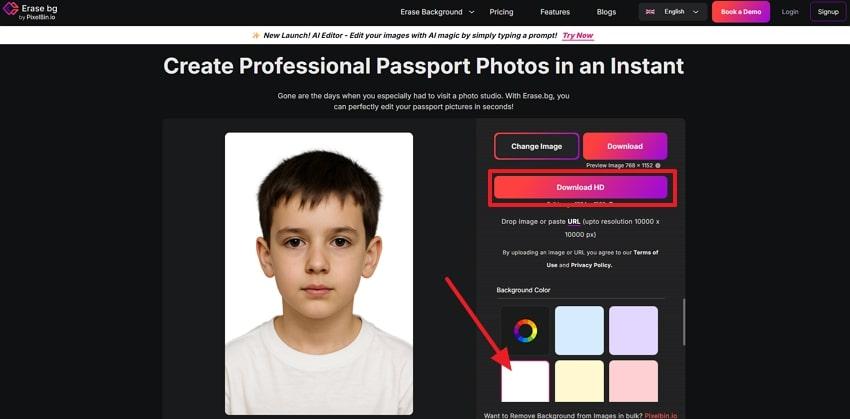This screenshot has width=850, height=419.
Task: Follow the Try Now link
Action: (x=577, y=35)
